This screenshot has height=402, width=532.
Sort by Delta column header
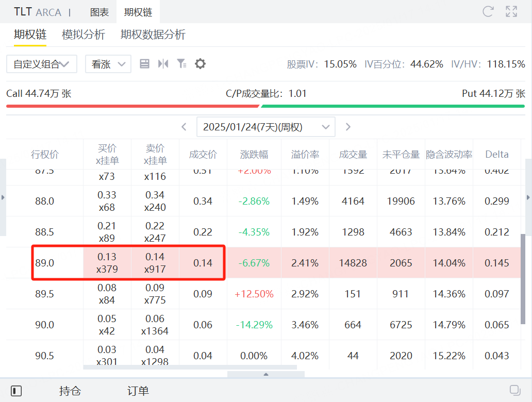coord(497,154)
